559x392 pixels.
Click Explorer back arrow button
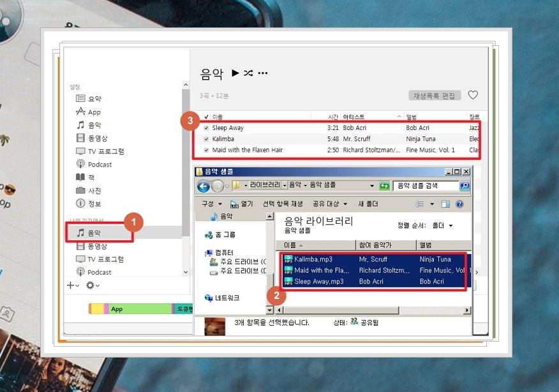tap(204, 186)
